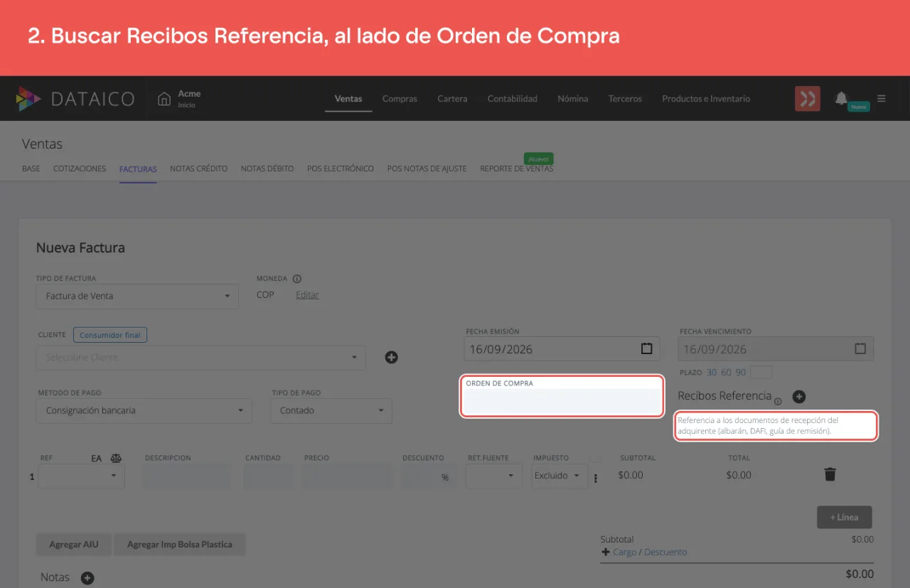Add a note with Notas plus icon

(x=87, y=578)
